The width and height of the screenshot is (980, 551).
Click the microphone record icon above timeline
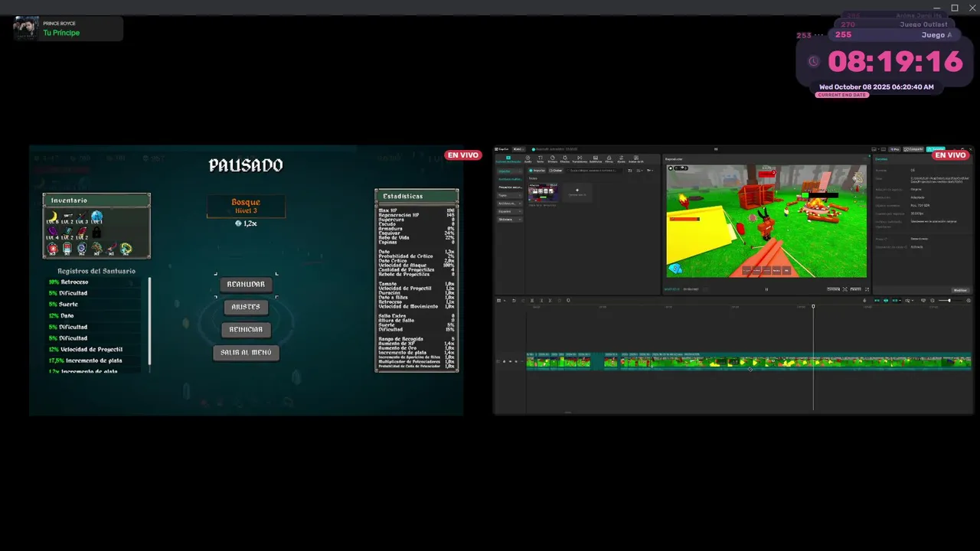[864, 300]
